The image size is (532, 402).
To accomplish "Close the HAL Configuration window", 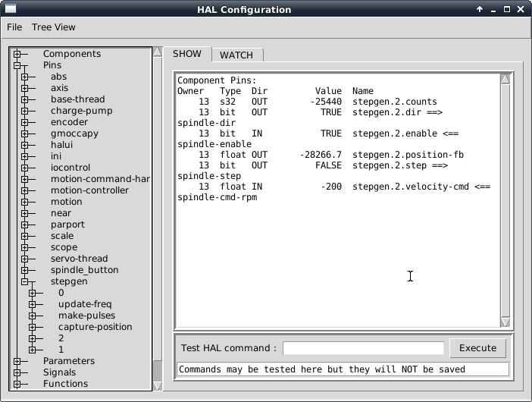I will pyautogui.click(x=521, y=9).
